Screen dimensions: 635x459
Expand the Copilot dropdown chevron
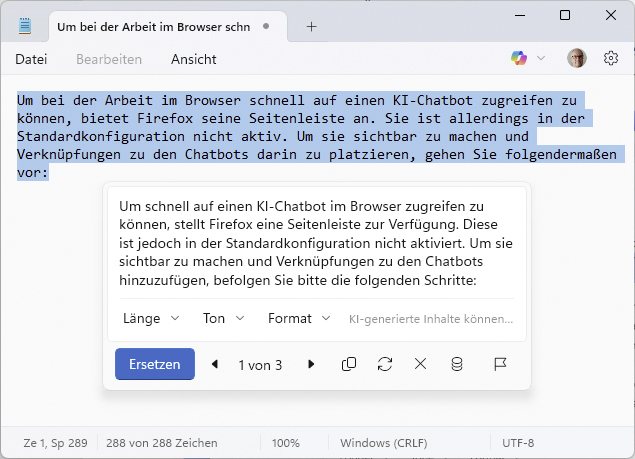pos(541,58)
